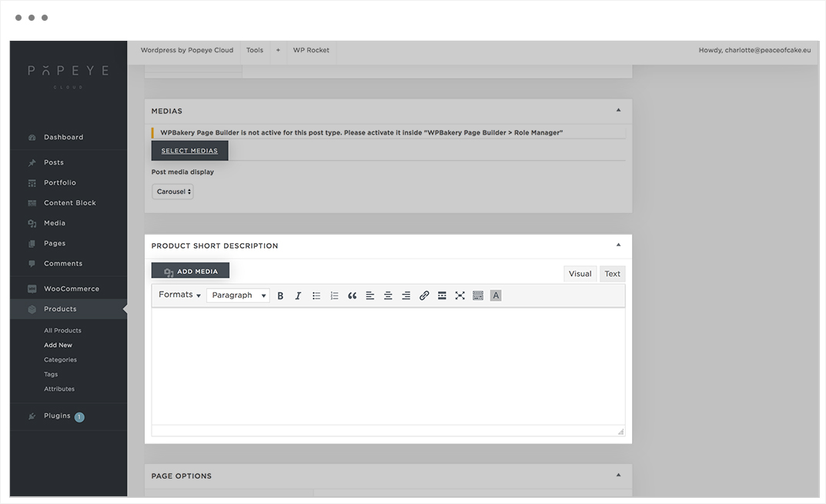Open Wordpress by Popeye Cloud menu
Screen dimensions: 826x504
click(186, 50)
